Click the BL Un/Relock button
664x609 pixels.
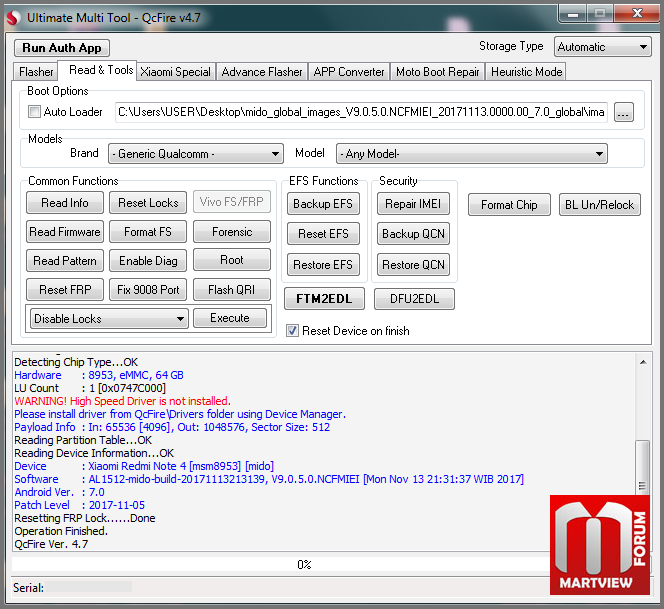tap(599, 205)
